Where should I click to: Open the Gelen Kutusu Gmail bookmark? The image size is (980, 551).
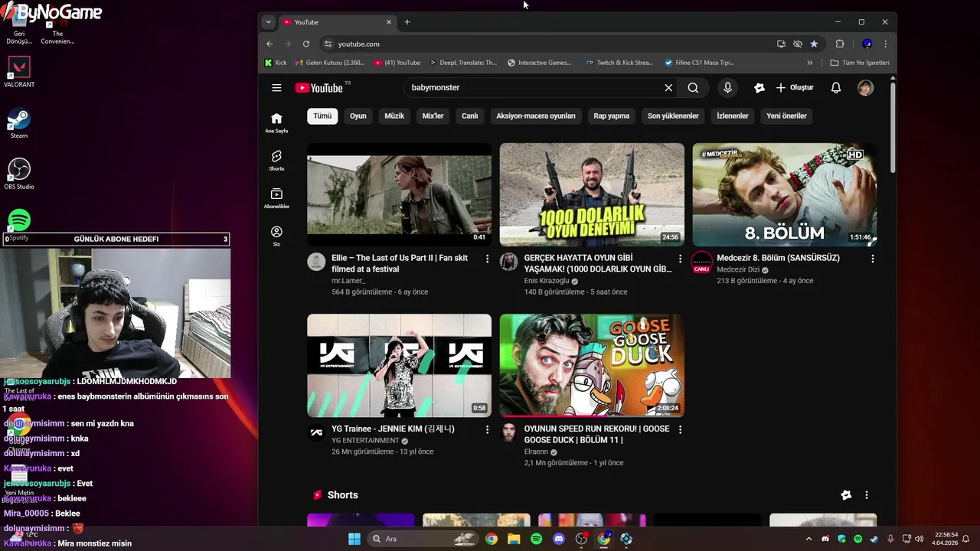330,63
